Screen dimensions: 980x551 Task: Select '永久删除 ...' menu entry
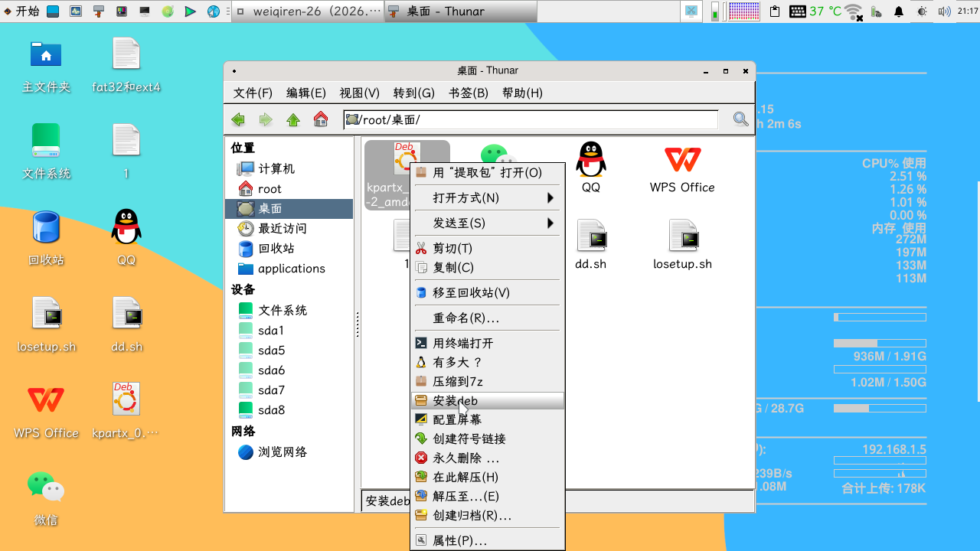point(488,458)
